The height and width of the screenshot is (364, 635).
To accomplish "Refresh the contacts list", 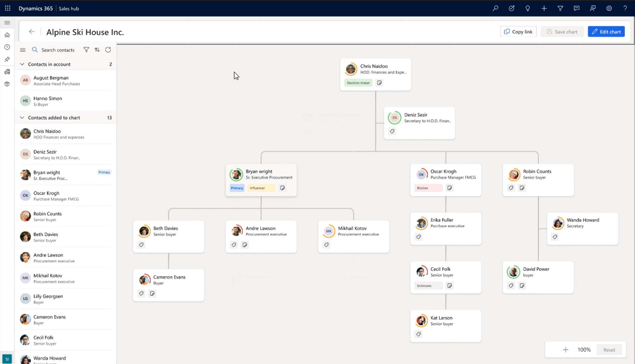I will click(108, 49).
